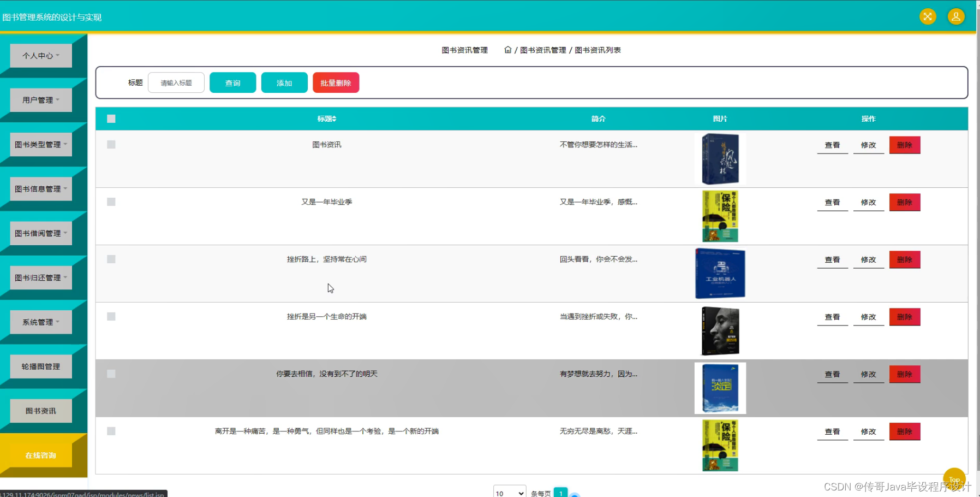Check the checkbox for the 图书资讯 row
Image resolution: width=980 pixels, height=497 pixels.
(x=111, y=145)
